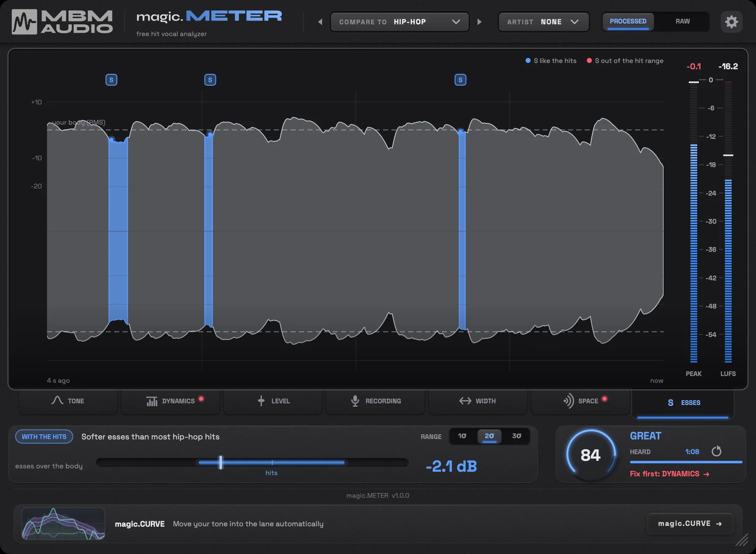
Task: Click the MBM Audio waveform logo
Action: [24, 22]
